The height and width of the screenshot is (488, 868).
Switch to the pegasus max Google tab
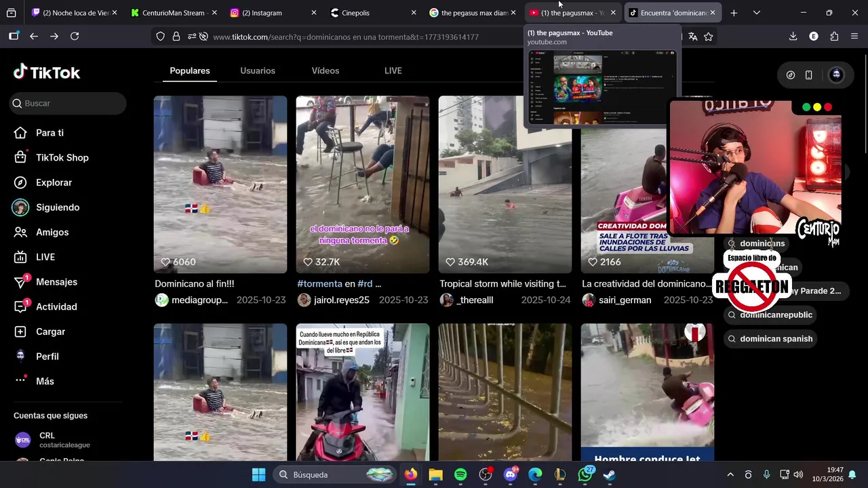click(473, 13)
